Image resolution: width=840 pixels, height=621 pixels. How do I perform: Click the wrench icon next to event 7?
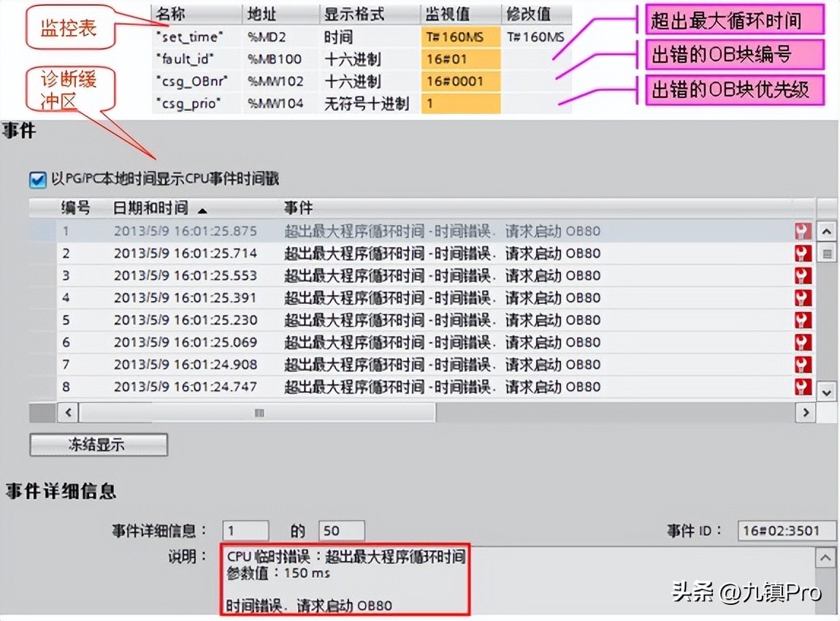coord(803,364)
